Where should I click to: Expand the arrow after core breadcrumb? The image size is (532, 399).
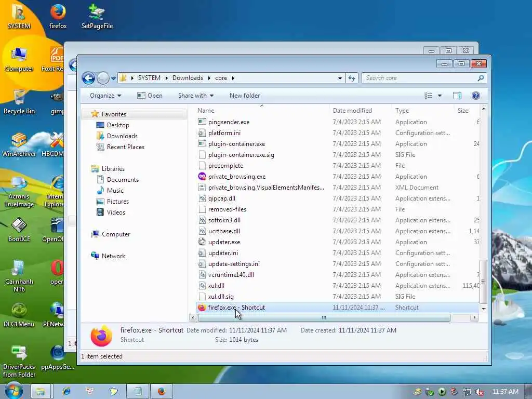(x=233, y=78)
